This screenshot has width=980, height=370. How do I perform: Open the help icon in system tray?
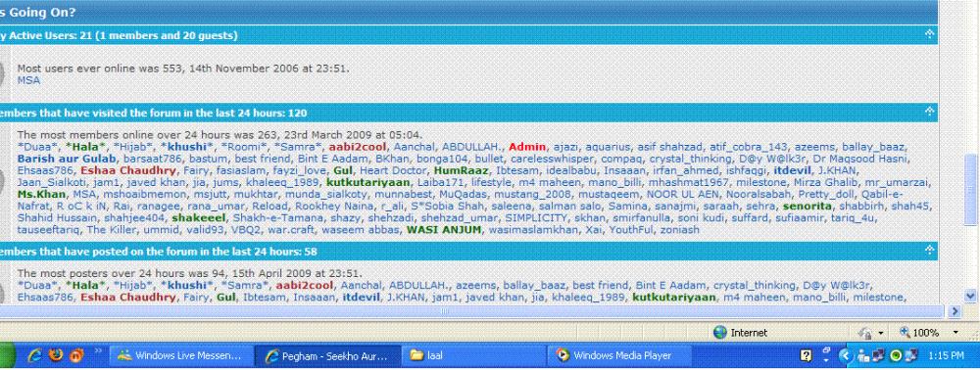tap(806, 355)
